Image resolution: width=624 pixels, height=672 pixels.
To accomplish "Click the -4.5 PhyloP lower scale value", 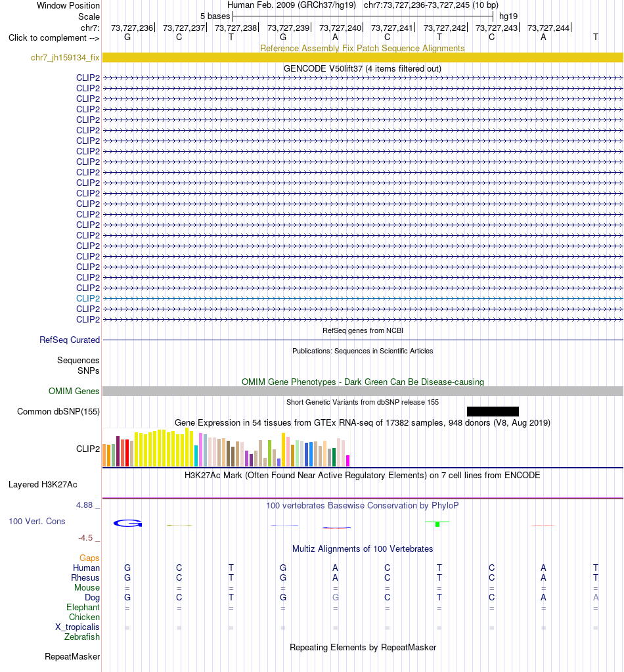I will [x=85, y=537].
